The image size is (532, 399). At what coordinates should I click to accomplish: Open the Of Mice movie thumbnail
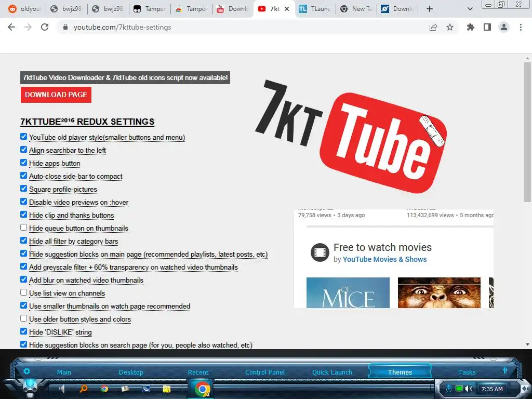coord(348,293)
